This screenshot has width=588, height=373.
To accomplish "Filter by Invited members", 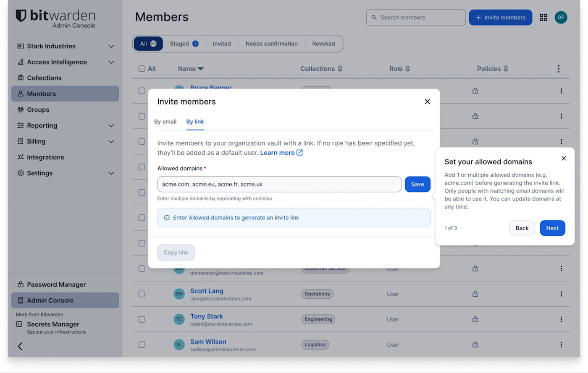I will [222, 44].
